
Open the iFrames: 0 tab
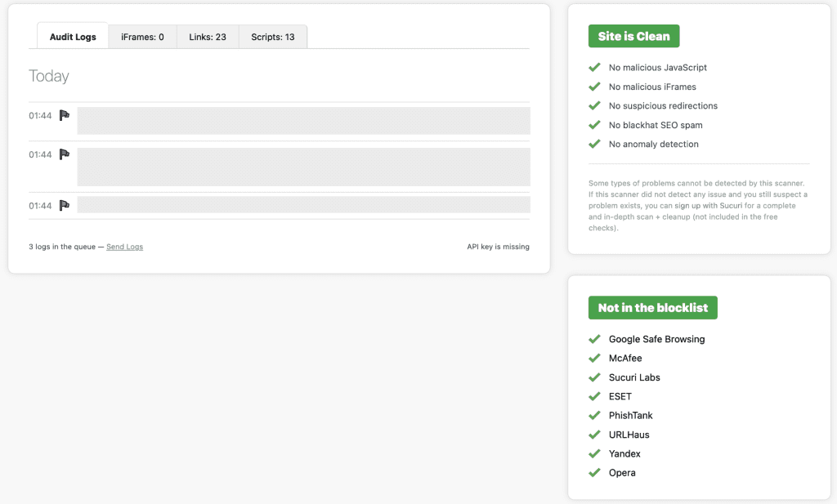142,37
